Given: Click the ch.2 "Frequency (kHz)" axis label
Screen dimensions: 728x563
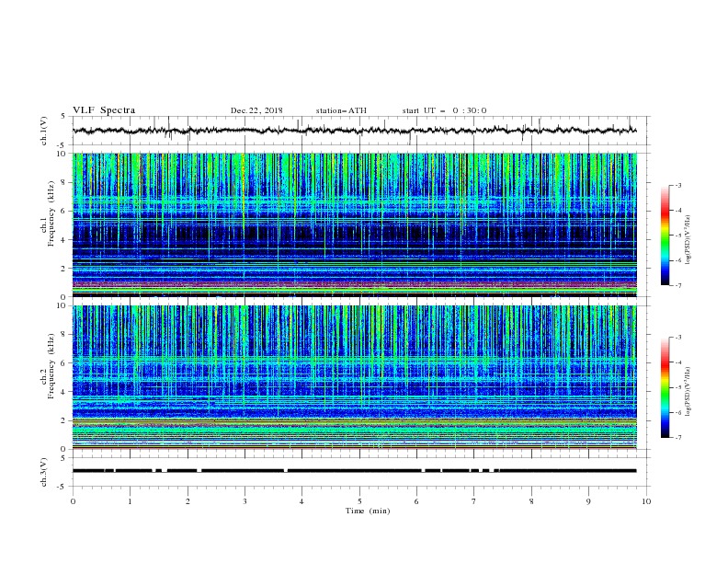Looking at the screenshot, I should (x=51, y=365).
